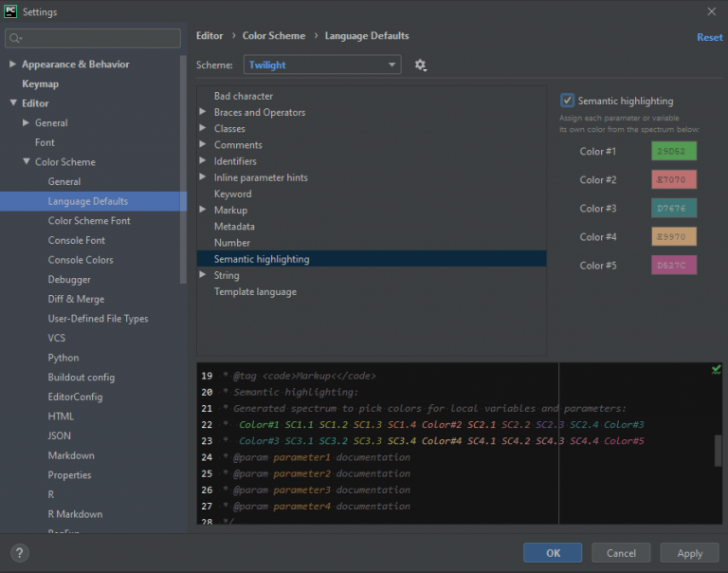The height and width of the screenshot is (573, 728).
Task: Click the preview pane vertical scrollbar
Action: pos(718,451)
